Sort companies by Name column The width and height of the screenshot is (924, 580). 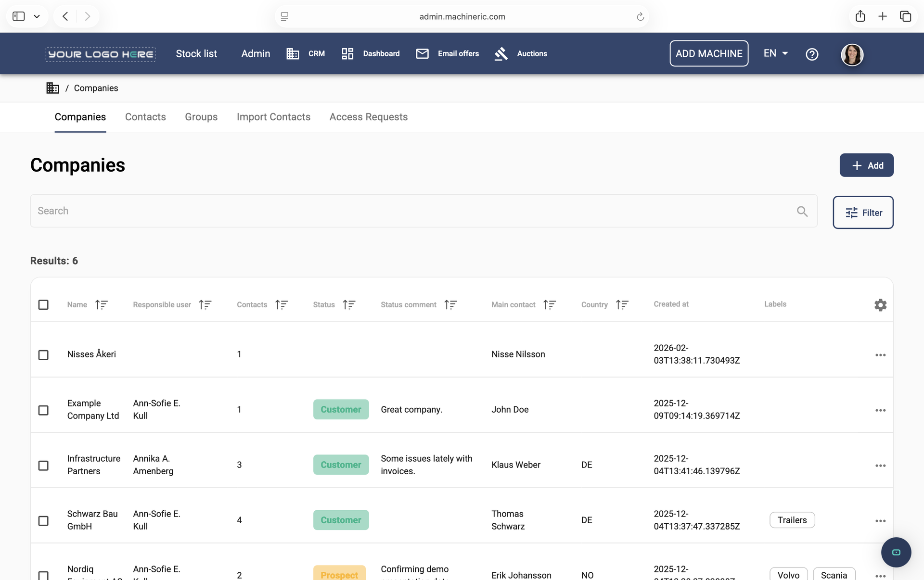point(101,305)
